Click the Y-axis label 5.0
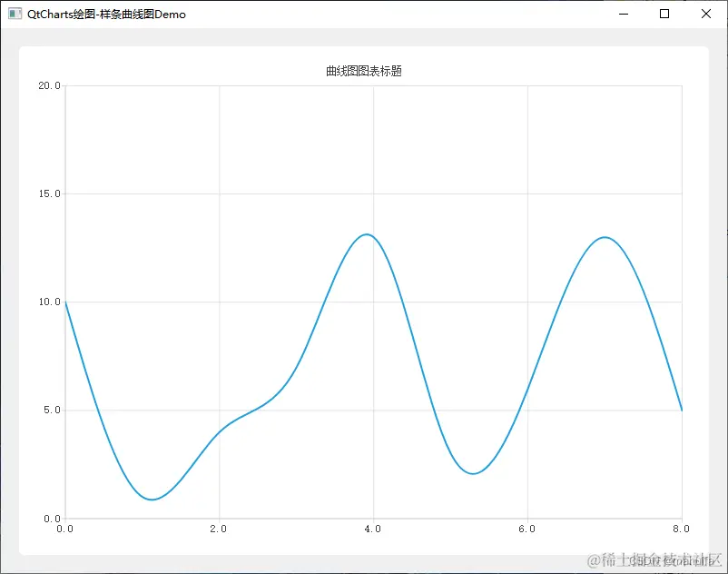The height and width of the screenshot is (574, 728). (x=52, y=411)
